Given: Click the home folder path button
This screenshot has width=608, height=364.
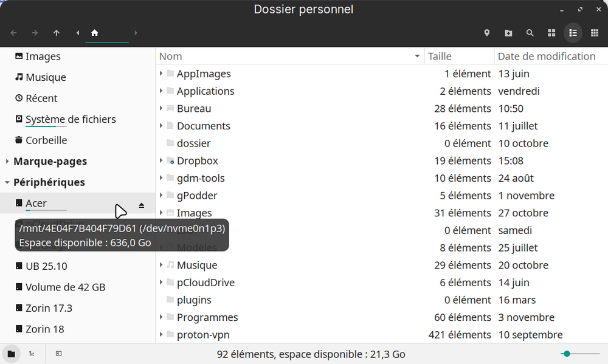Looking at the screenshot, I should [x=95, y=33].
